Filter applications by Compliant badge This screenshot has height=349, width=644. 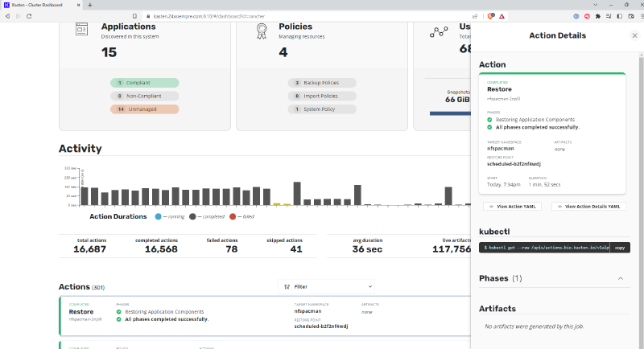pos(145,83)
